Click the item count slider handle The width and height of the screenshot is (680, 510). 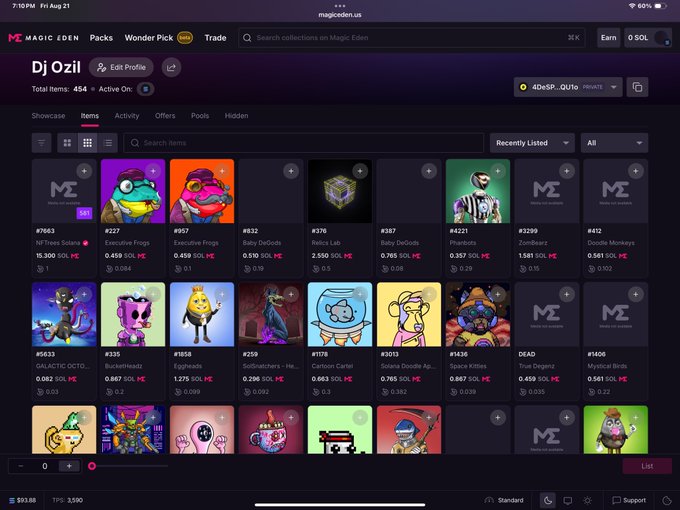point(92,466)
